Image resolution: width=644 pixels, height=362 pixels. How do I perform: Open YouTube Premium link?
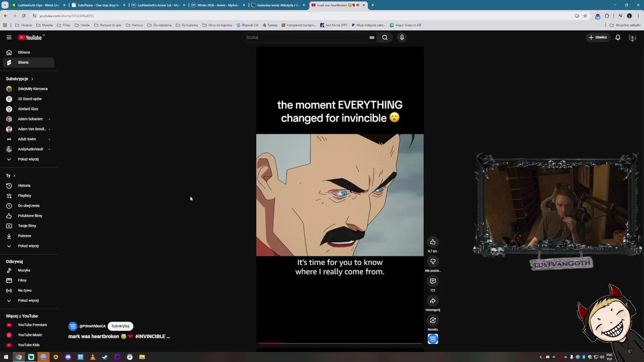click(x=28, y=325)
